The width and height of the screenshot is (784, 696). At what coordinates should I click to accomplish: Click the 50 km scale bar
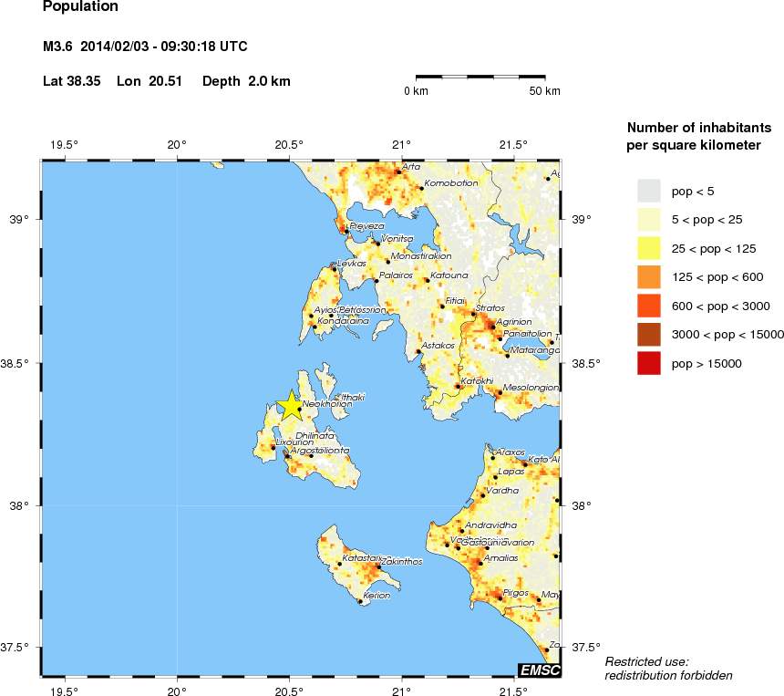pos(480,78)
